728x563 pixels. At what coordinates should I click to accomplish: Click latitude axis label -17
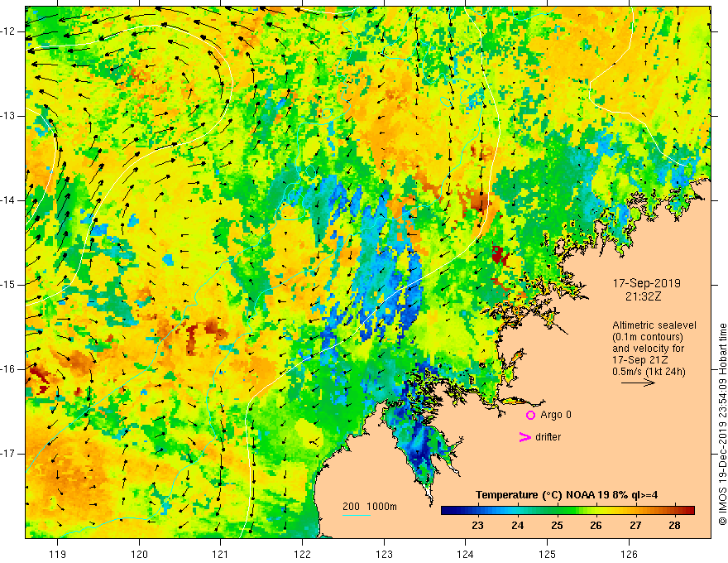9,454
